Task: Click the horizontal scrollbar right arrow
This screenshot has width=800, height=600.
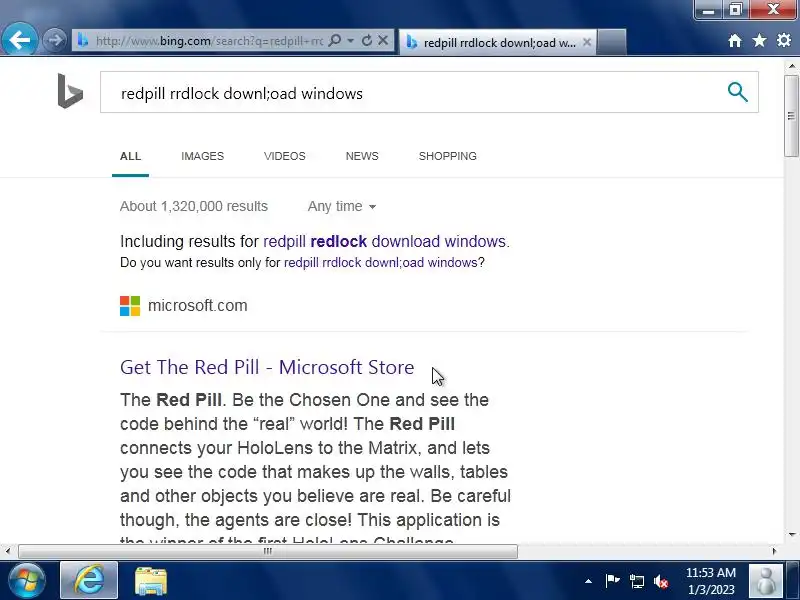Action: (774, 551)
